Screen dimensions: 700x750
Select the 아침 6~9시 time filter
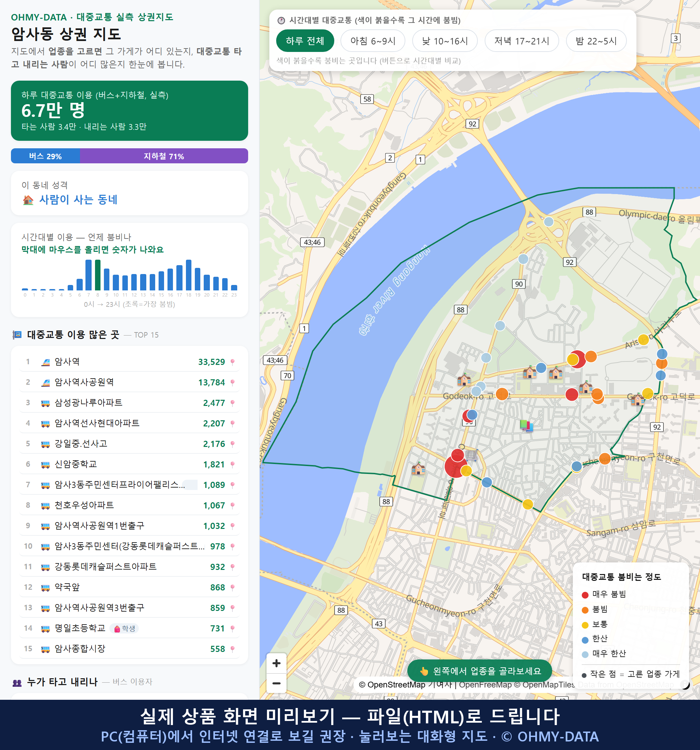(x=373, y=41)
